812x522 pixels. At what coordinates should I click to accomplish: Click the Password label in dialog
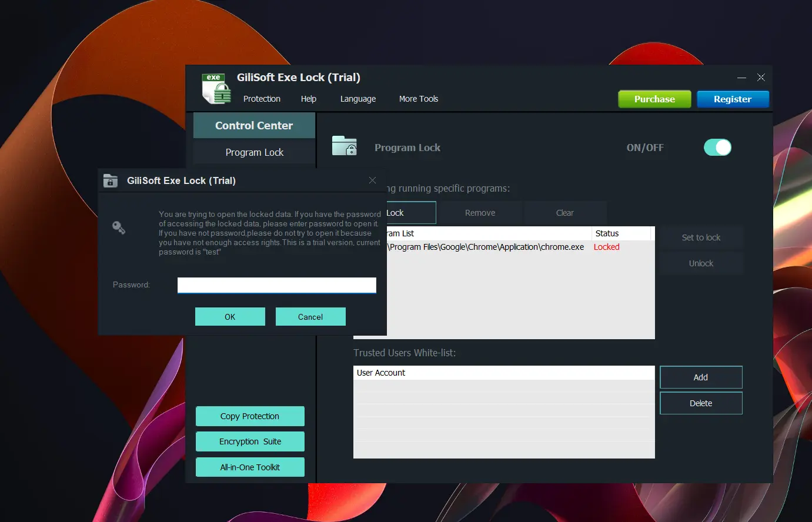(131, 285)
